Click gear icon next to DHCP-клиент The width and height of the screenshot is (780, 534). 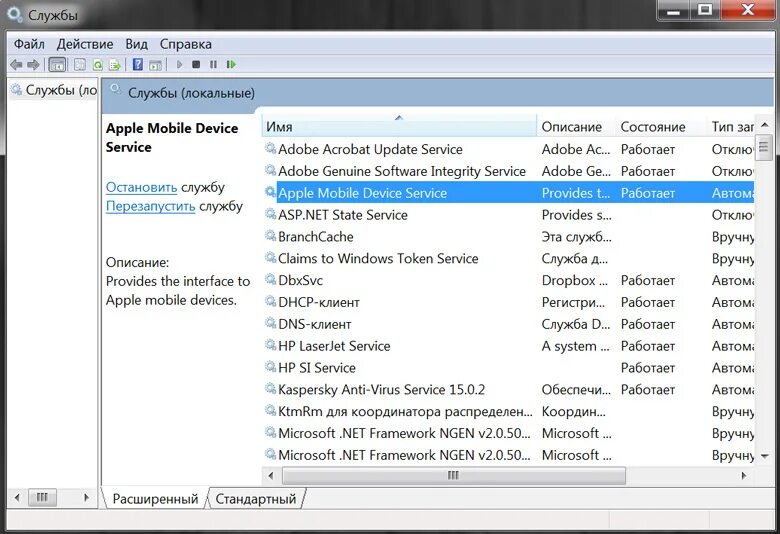(x=270, y=302)
